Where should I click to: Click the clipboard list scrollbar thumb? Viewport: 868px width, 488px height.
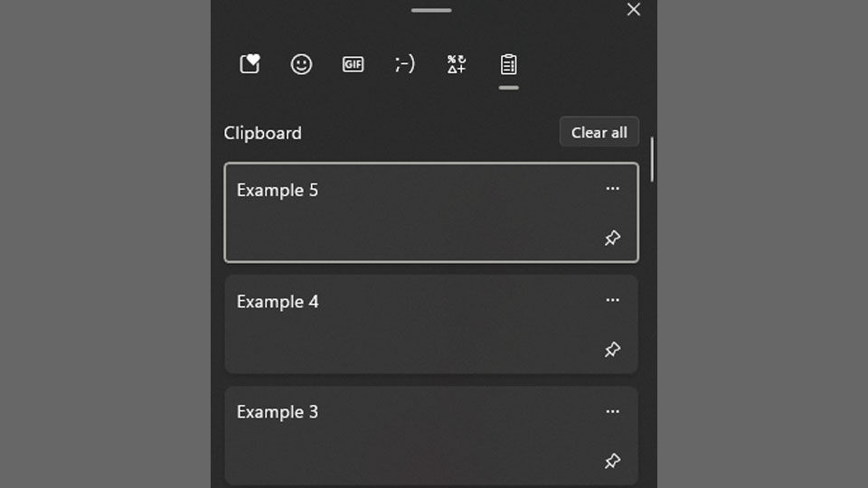pos(652,159)
